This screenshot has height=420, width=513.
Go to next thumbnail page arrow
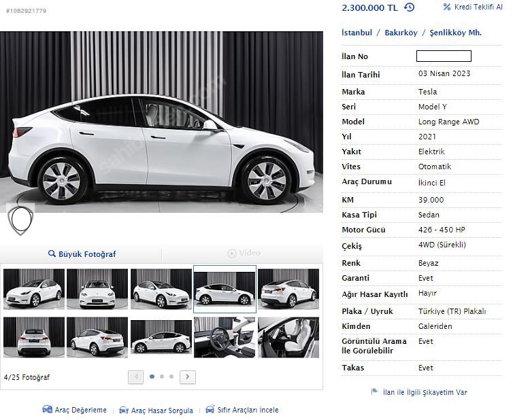(x=188, y=377)
